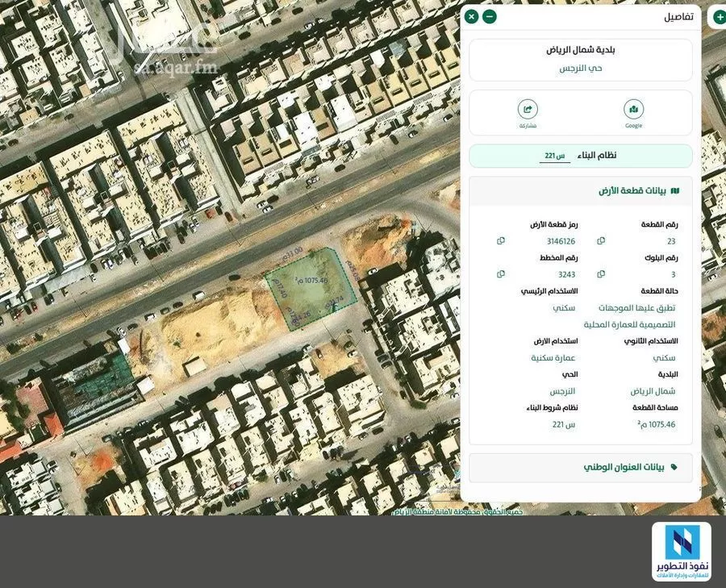Open the نظام البناء س 221 bar
Viewport: 726px width, 588px height.
(579, 155)
